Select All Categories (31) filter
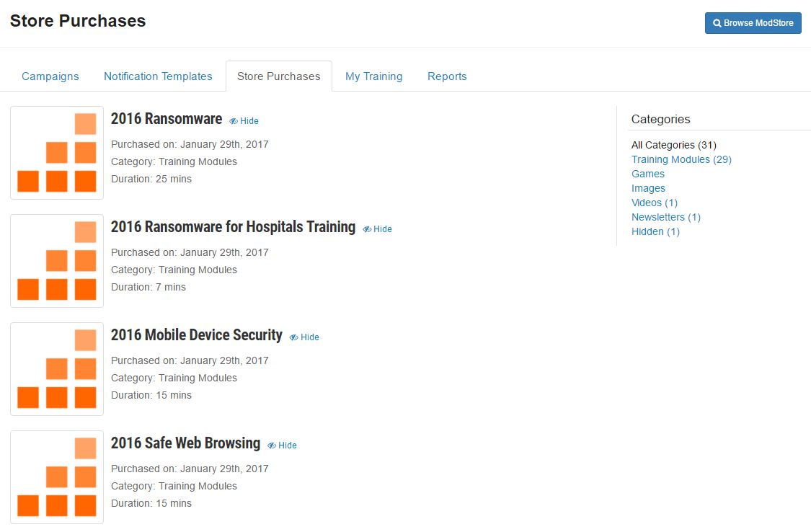This screenshot has height=532, width=811. coord(674,146)
